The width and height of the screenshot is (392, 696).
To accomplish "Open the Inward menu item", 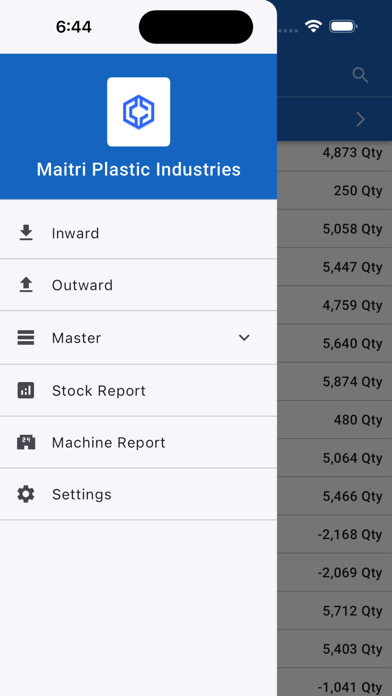I will (x=139, y=233).
